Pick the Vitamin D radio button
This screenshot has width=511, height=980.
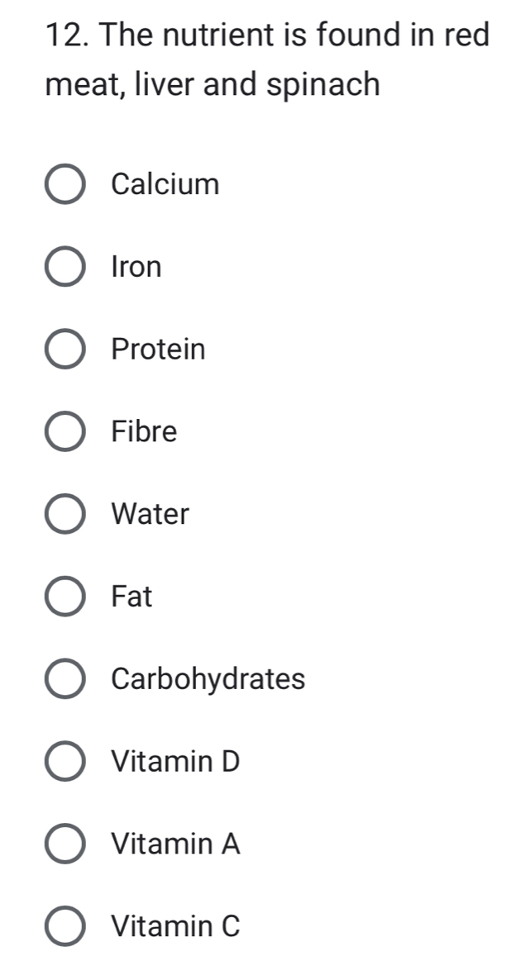point(64,762)
